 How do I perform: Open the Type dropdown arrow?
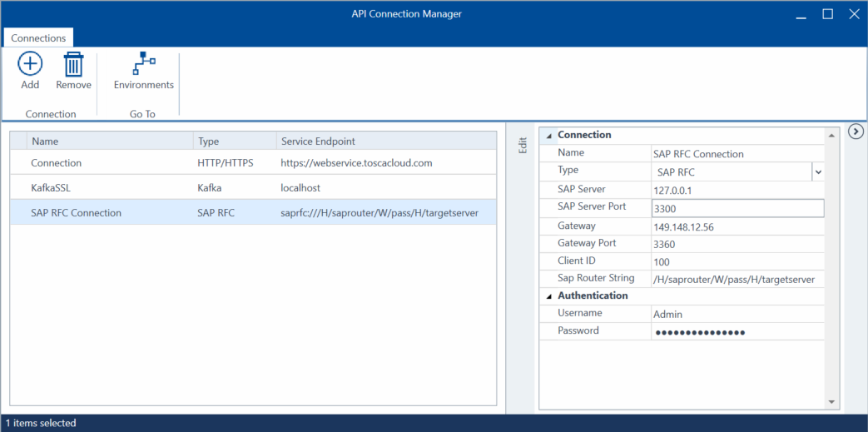click(817, 171)
